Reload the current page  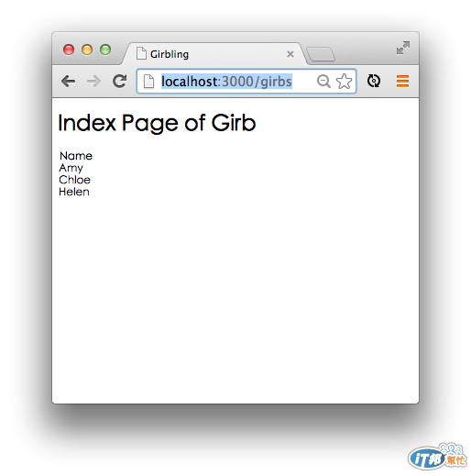tap(119, 81)
